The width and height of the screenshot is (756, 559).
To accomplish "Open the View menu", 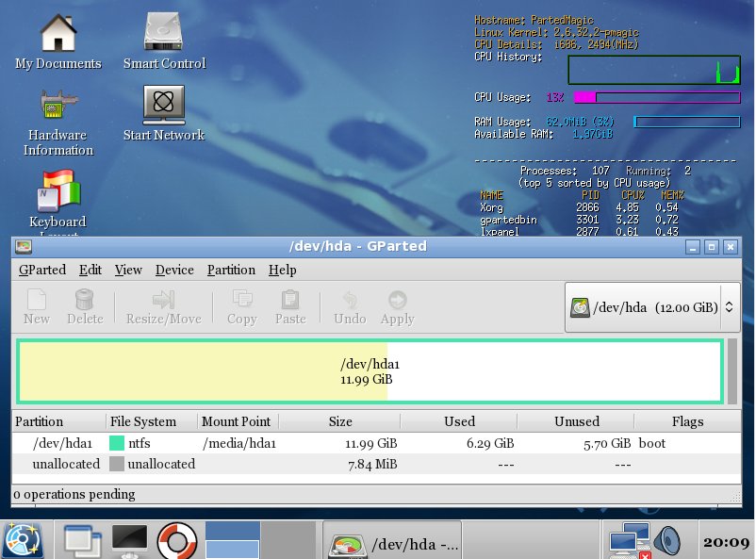I will point(128,270).
